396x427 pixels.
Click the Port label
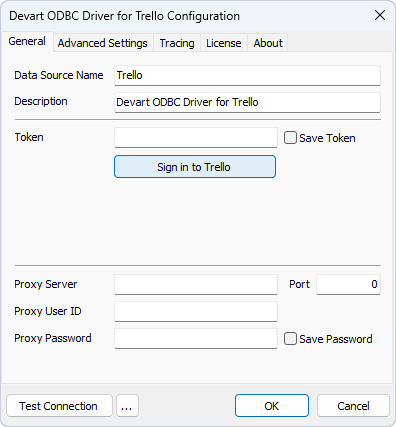(x=299, y=284)
